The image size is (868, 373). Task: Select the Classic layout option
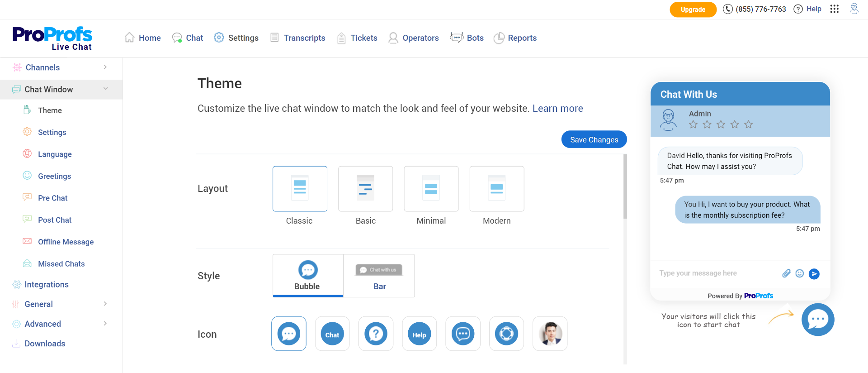[x=300, y=189]
